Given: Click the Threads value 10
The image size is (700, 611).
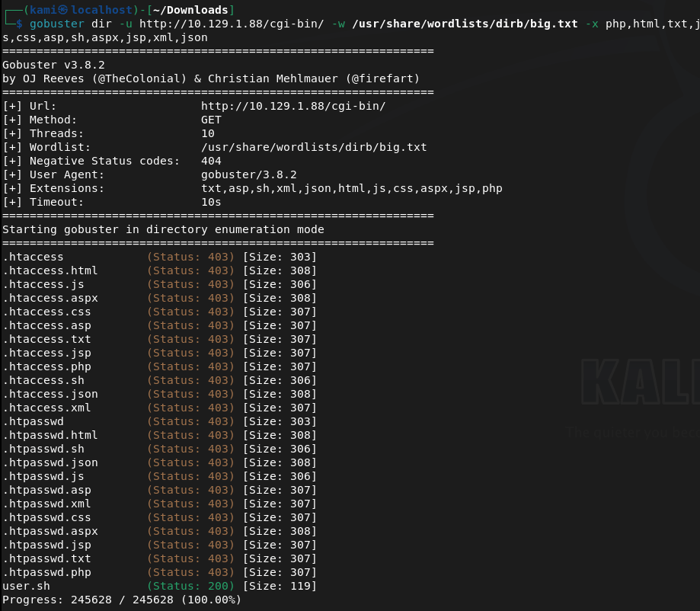Looking at the screenshot, I should click(208, 133).
